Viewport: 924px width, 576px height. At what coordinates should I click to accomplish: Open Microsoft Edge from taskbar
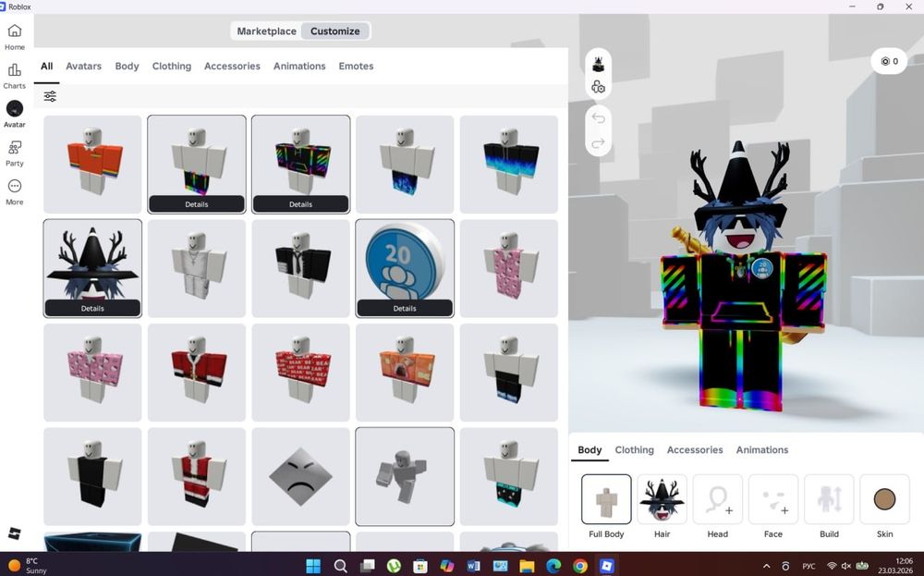pos(553,566)
